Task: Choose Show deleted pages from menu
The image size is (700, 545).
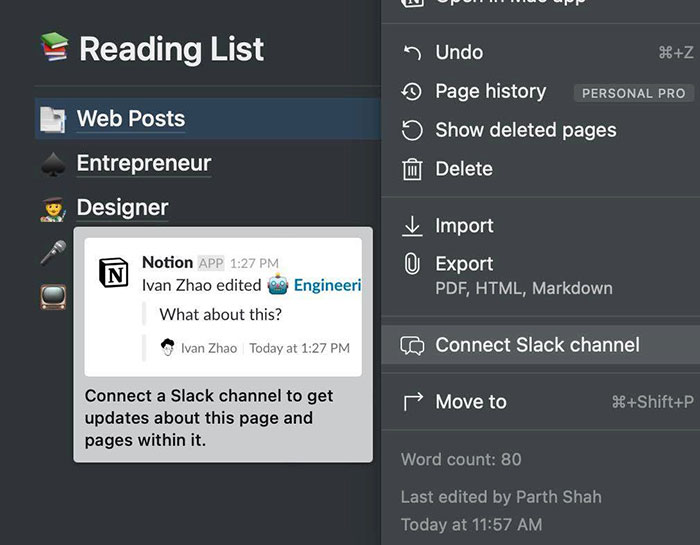Action: tap(525, 130)
